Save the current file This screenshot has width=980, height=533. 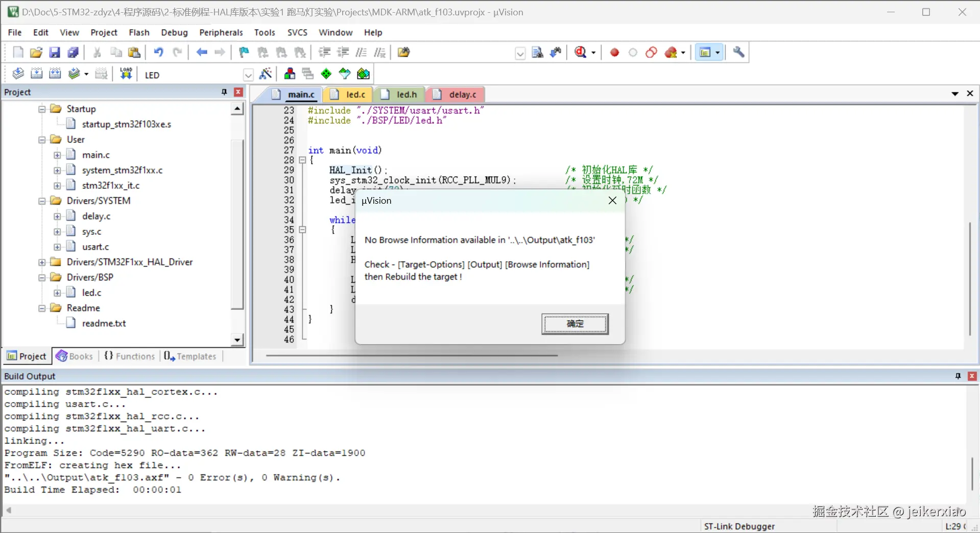(55, 53)
